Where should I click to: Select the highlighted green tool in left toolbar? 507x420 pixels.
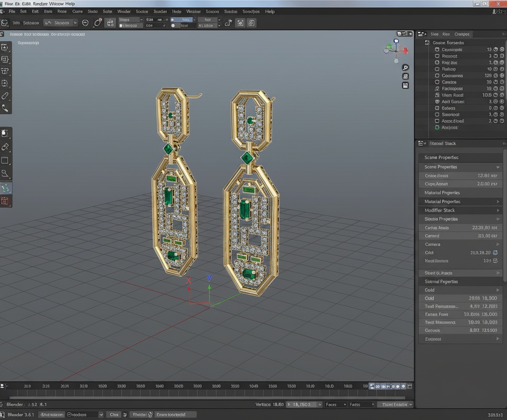tap(5, 188)
